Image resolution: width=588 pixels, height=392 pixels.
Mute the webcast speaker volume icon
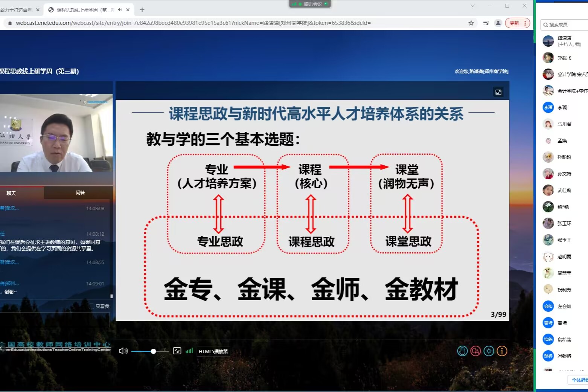tap(123, 351)
